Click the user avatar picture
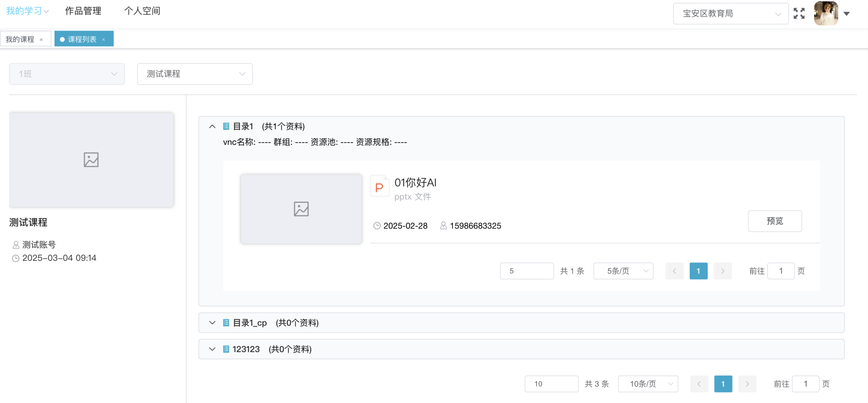The height and width of the screenshot is (403, 868). (x=825, y=14)
